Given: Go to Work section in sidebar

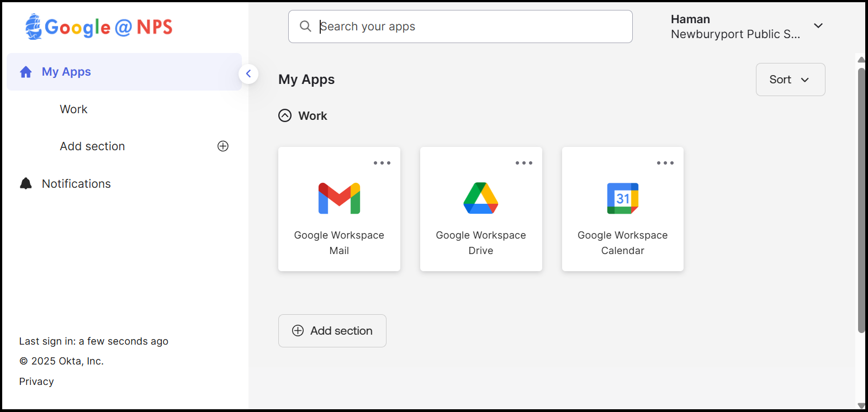Looking at the screenshot, I should pos(73,109).
